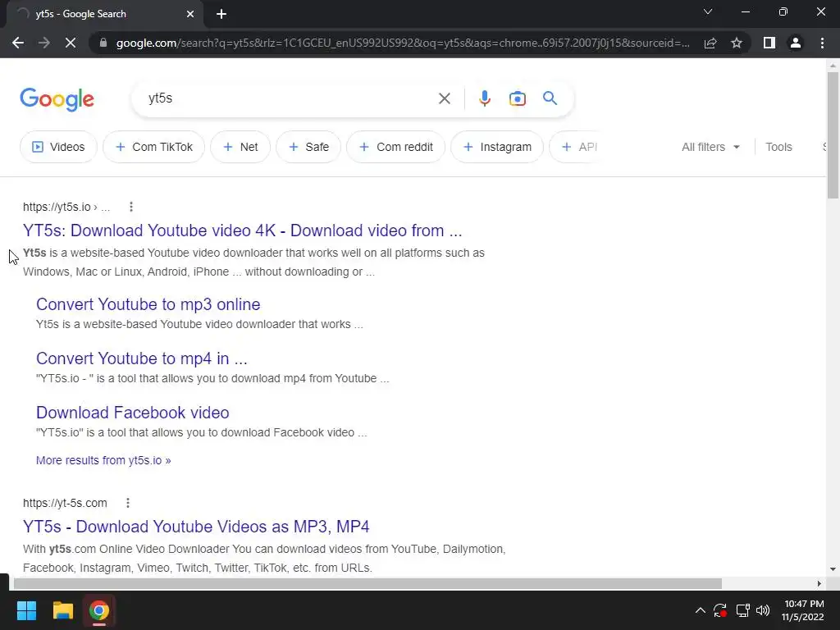Click the Google logo

(57, 99)
